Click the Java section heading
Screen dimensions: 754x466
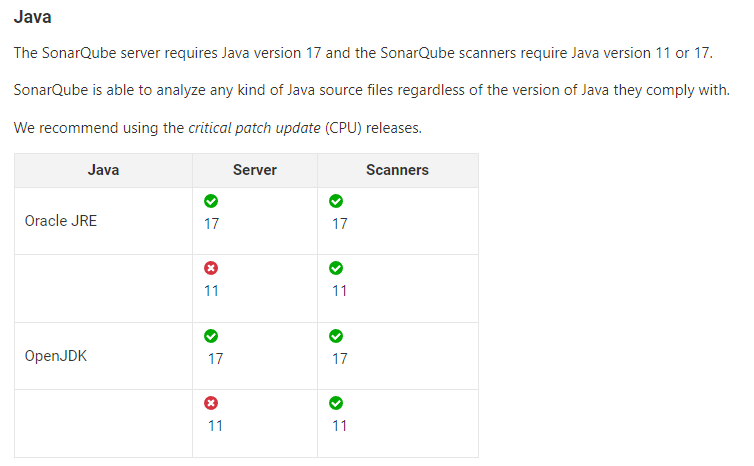click(x=33, y=17)
